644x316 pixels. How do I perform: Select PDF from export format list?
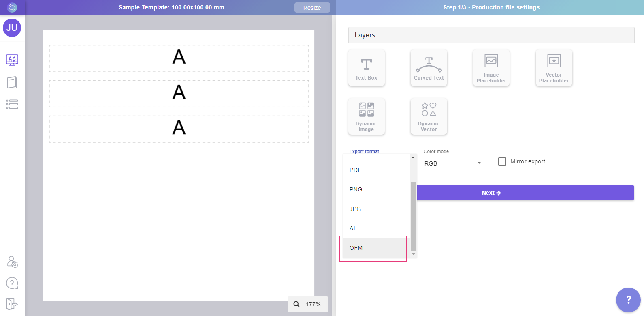[355, 170]
